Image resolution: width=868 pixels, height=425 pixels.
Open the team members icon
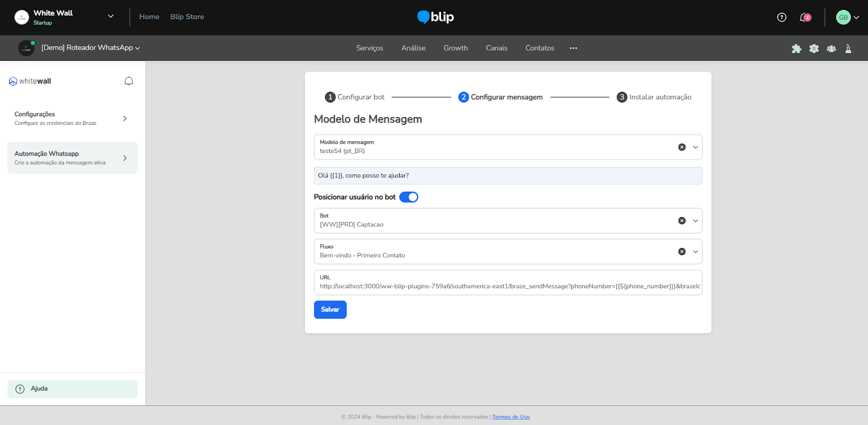coord(831,48)
